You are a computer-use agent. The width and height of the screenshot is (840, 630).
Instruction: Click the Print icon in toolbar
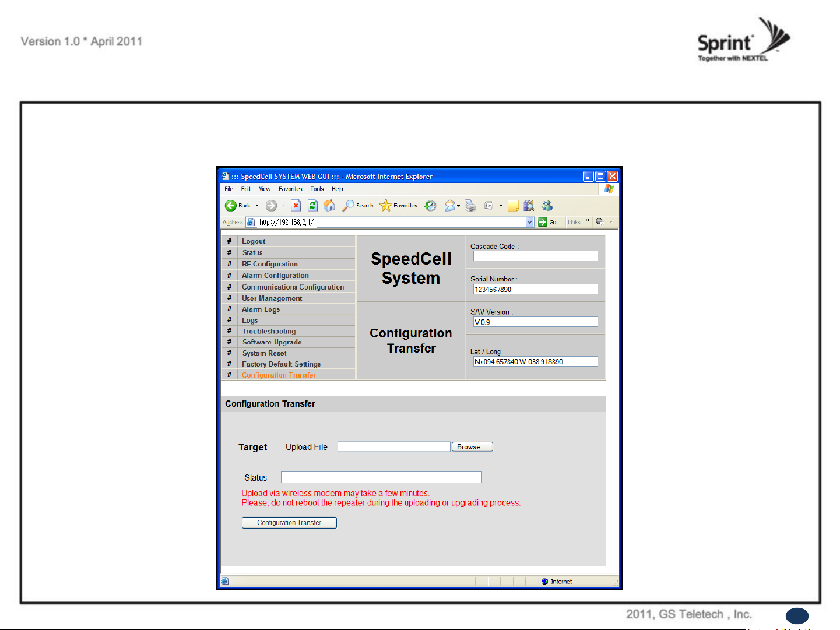(470, 206)
